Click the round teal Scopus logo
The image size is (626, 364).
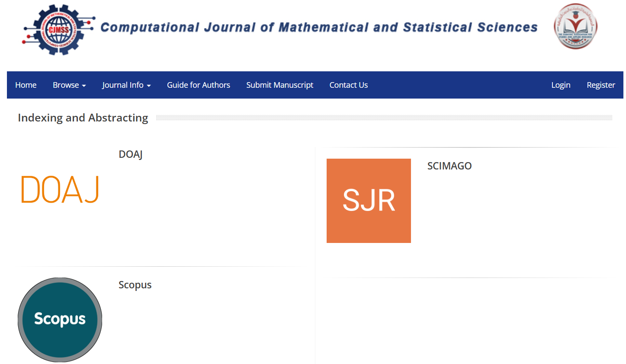(x=60, y=319)
